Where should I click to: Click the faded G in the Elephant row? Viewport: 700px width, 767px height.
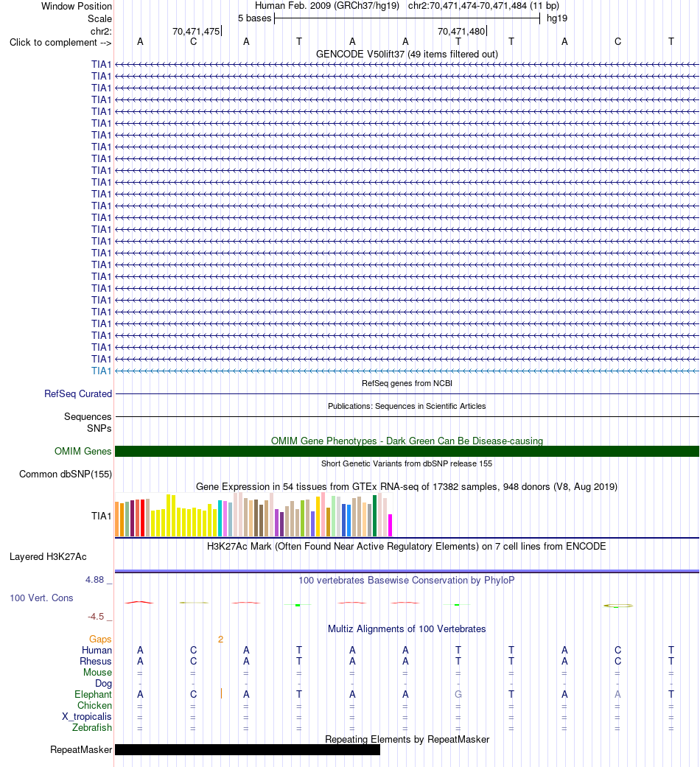pos(458,695)
